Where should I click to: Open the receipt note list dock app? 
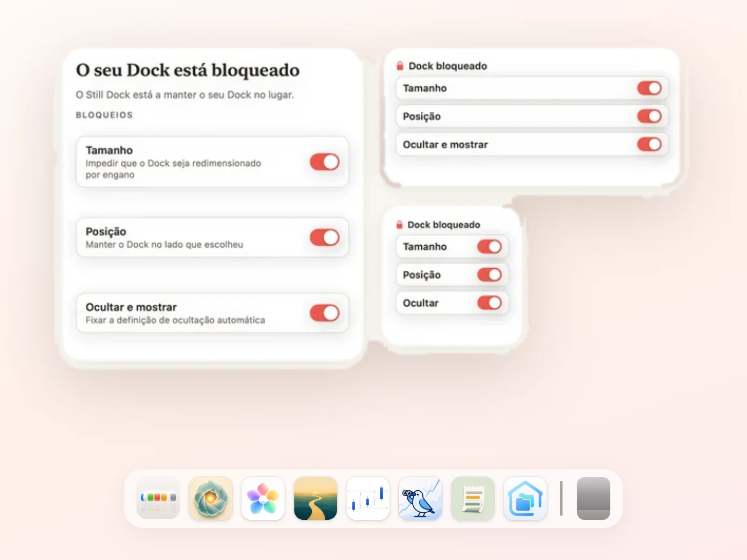473,498
